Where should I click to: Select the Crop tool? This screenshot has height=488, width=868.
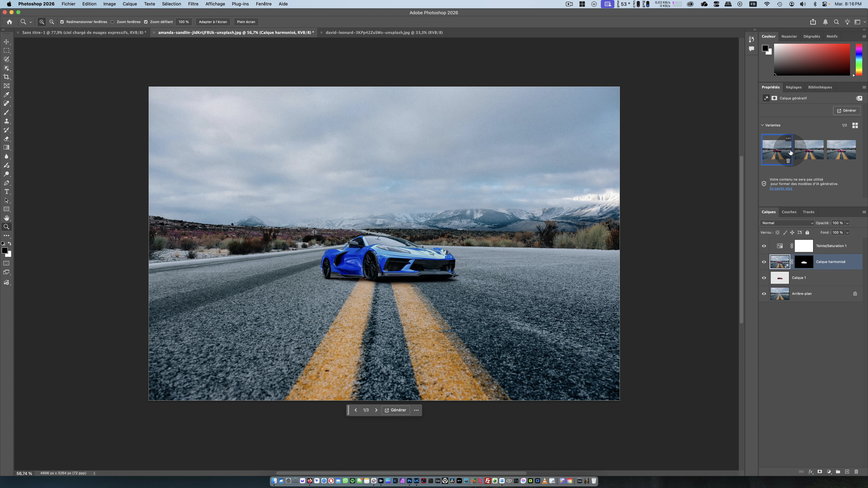(6, 77)
